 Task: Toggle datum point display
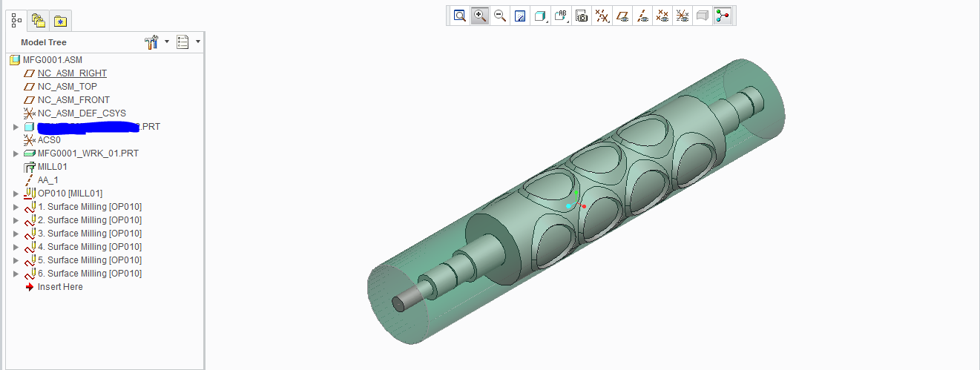point(662,16)
